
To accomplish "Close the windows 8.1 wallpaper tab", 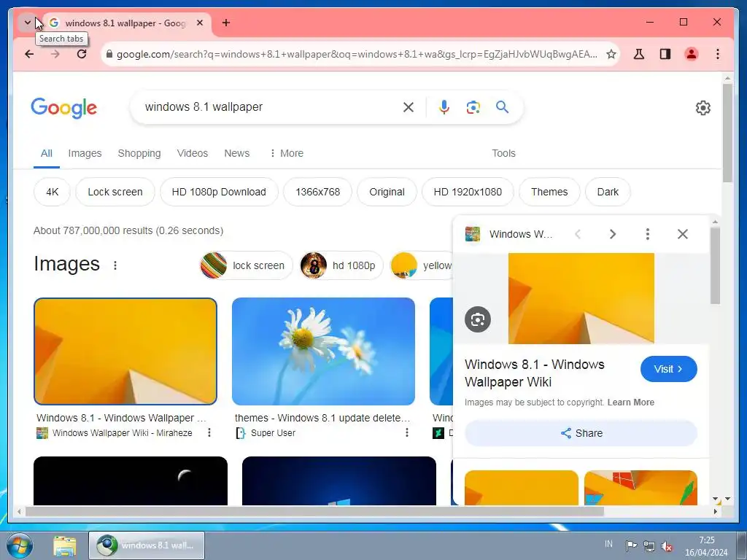I will (x=200, y=23).
